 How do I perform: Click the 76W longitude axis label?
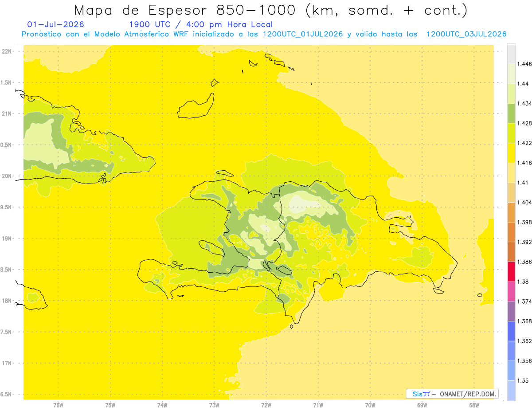58,405
